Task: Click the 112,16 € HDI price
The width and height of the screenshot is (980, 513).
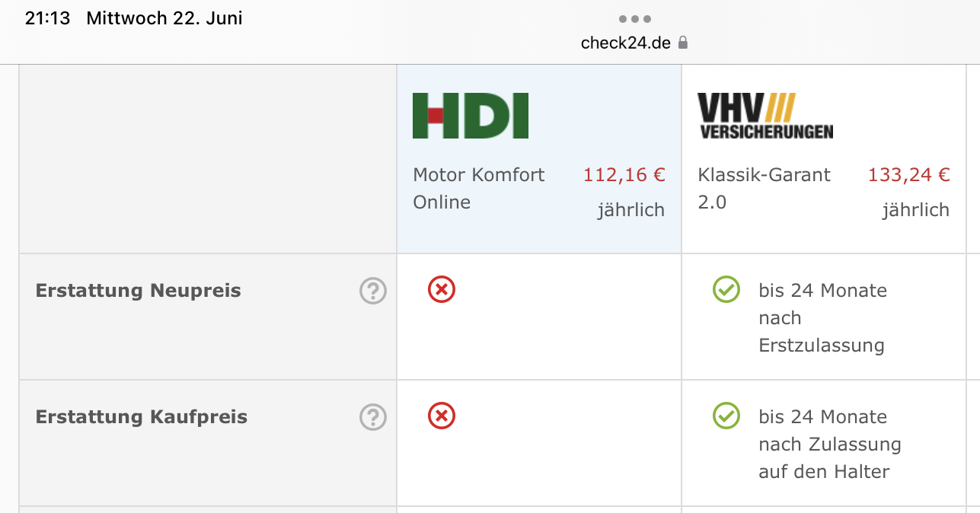Action: [x=624, y=175]
